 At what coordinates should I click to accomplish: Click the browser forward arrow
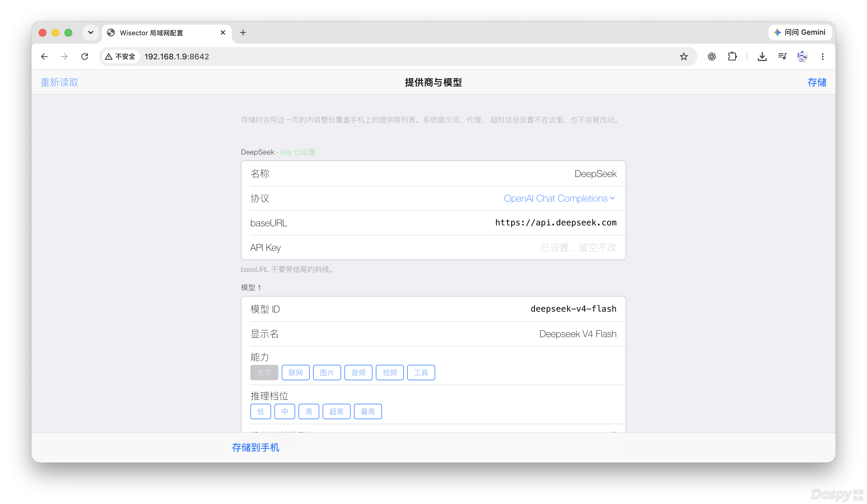point(64,57)
